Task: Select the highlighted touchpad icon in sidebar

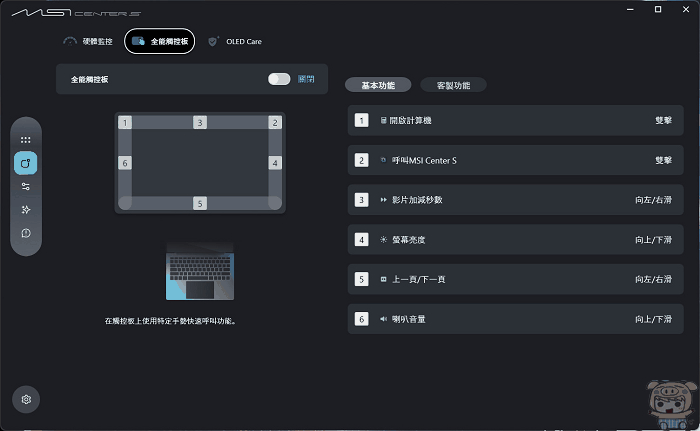Action: (26, 163)
